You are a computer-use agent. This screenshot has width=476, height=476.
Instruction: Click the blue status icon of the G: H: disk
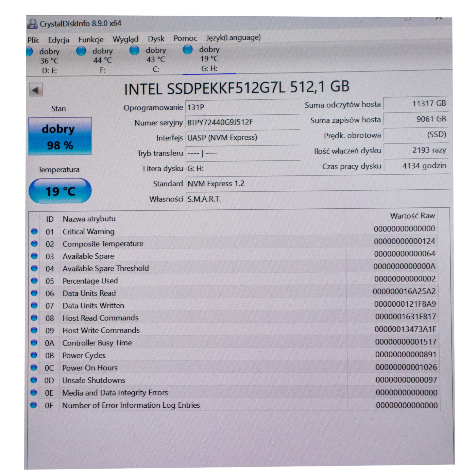pos(188,50)
